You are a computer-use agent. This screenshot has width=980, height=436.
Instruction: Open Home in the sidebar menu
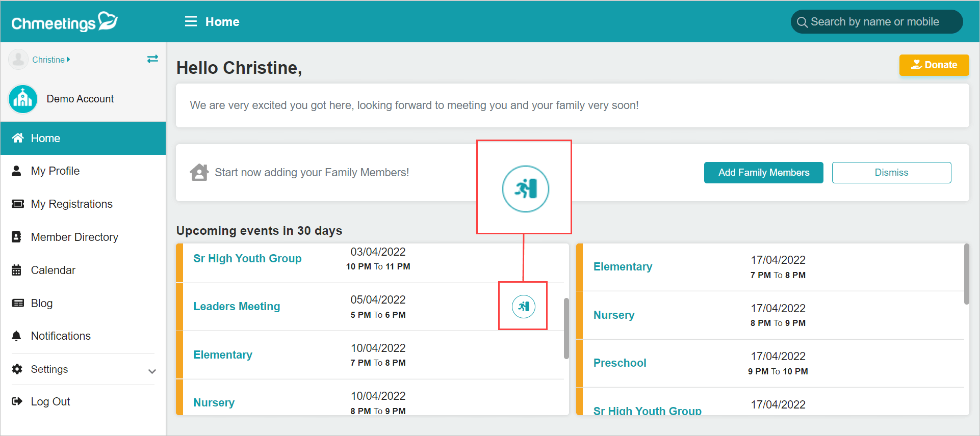83,138
